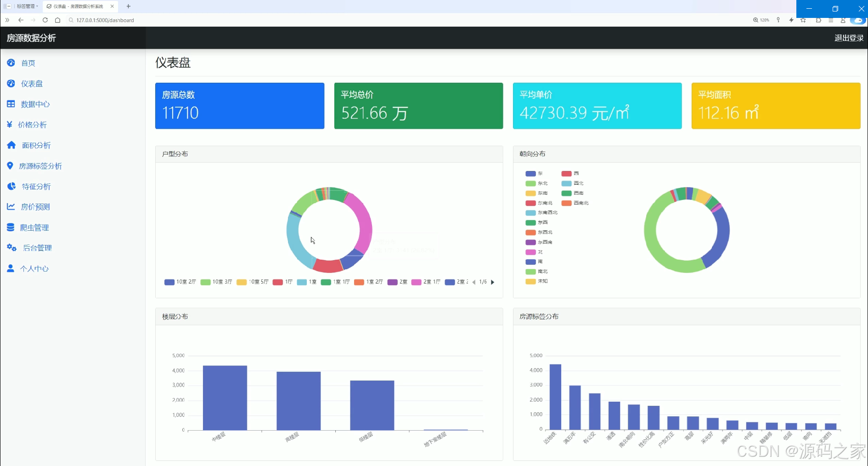Click the 仪表盘 palette icon in sidebar
Viewport: 868px width, 466px height.
(x=11, y=83)
